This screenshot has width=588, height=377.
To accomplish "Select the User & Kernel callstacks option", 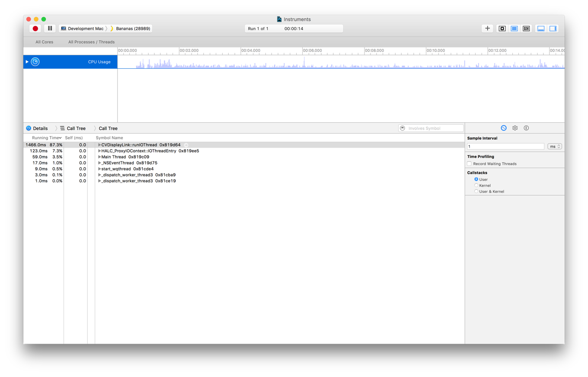I will 476,191.
